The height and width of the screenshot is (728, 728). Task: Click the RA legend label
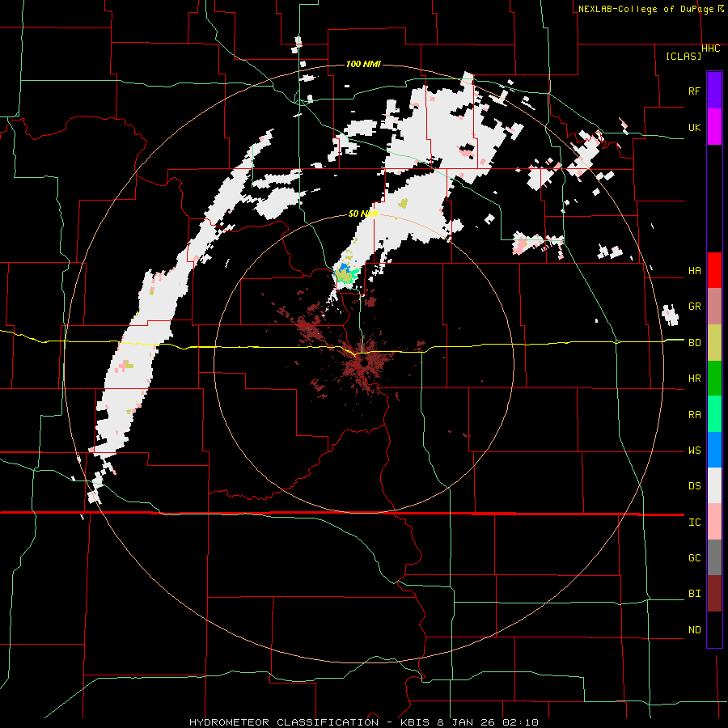694,415
